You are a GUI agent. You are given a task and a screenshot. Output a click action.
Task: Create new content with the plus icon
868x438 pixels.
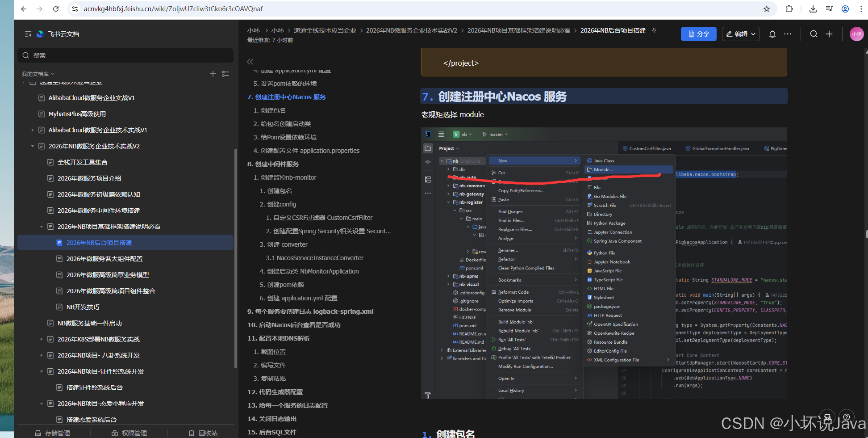pos(829,34)
